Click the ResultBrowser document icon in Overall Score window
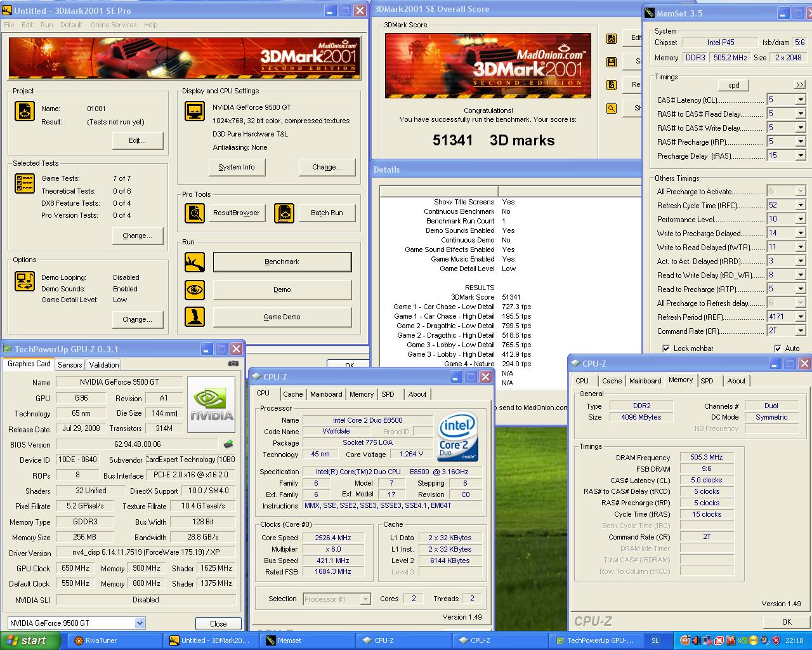This screenshot has height=650, width=812. pos(612,84)
